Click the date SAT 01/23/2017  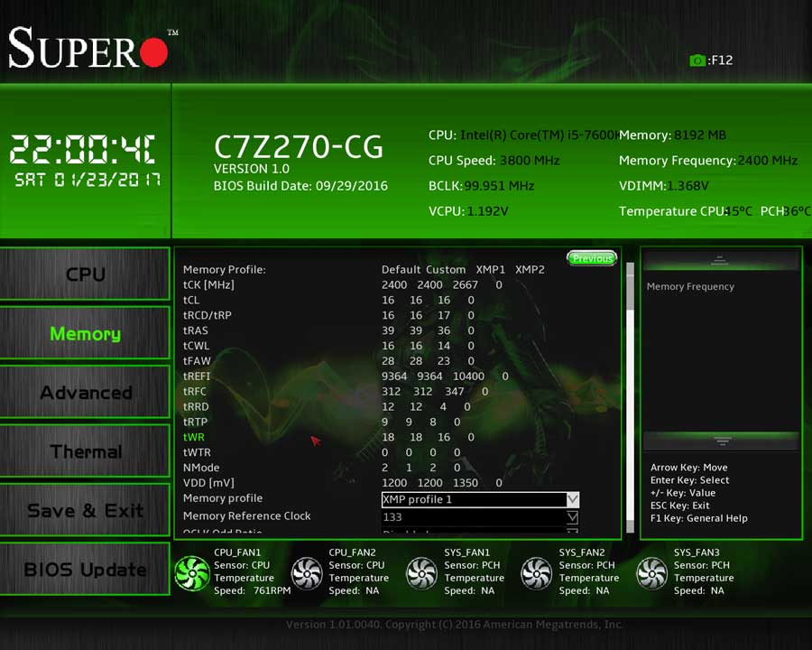(x=87, y=180)
